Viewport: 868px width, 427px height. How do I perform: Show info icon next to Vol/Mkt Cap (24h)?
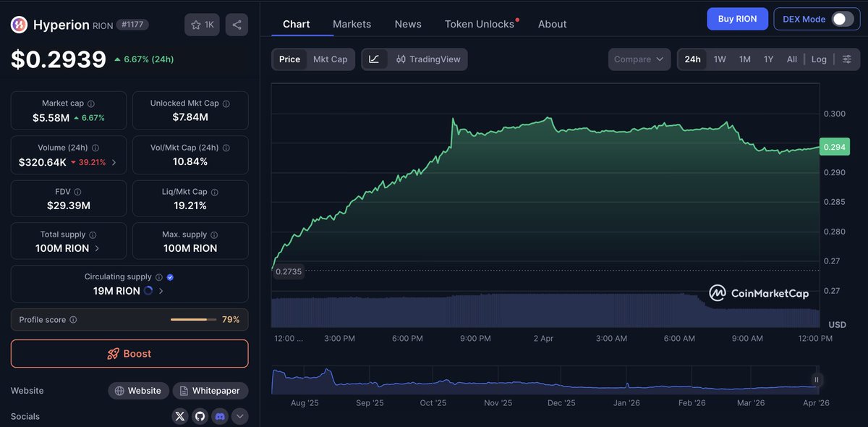pyautogui.click(x=226, y=148)
